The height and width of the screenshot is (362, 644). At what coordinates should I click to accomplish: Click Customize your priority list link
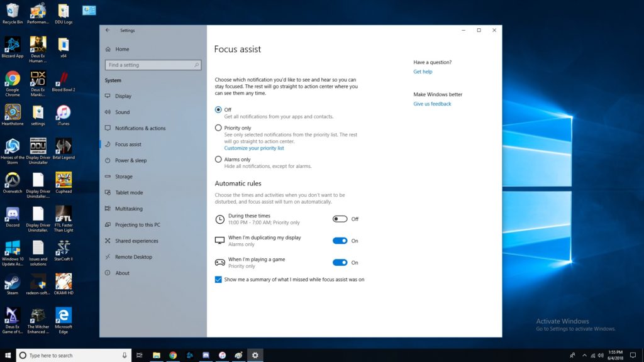(254, 148)
